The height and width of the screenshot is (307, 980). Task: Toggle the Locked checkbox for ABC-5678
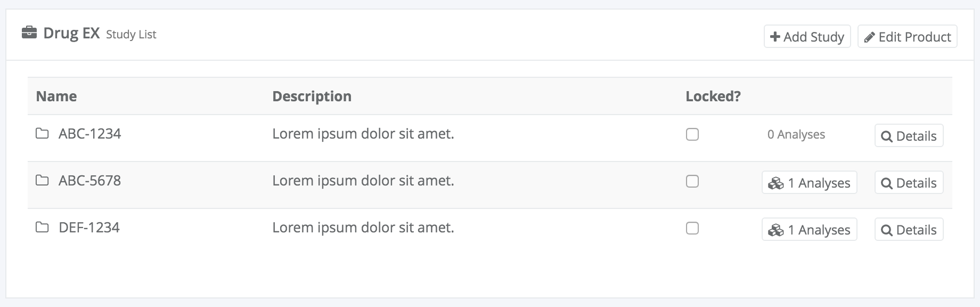coord(692,181)
